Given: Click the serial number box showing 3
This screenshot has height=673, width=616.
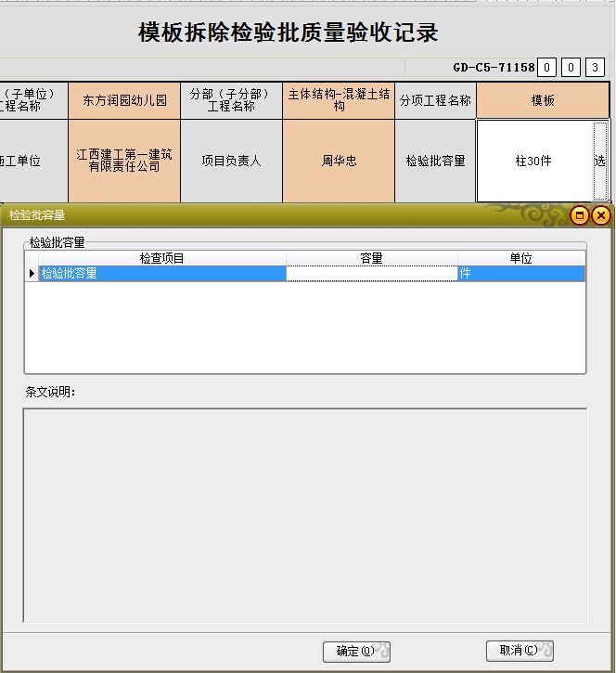Looking at the screenshot, I should (x=594, y=68).
